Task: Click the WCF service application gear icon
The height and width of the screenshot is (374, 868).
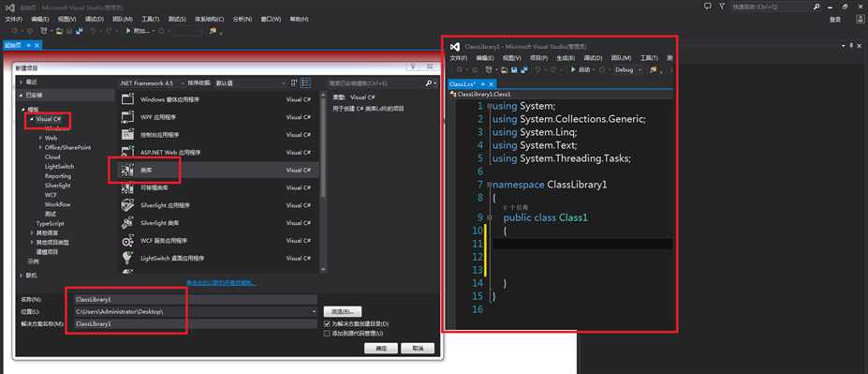Action: pos(127,241)
